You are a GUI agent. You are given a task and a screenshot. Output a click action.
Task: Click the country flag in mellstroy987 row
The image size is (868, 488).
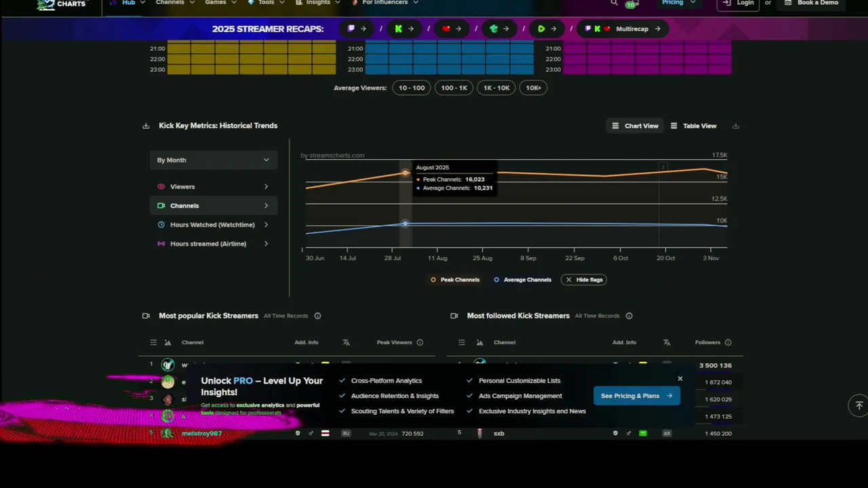coord(325,433)
